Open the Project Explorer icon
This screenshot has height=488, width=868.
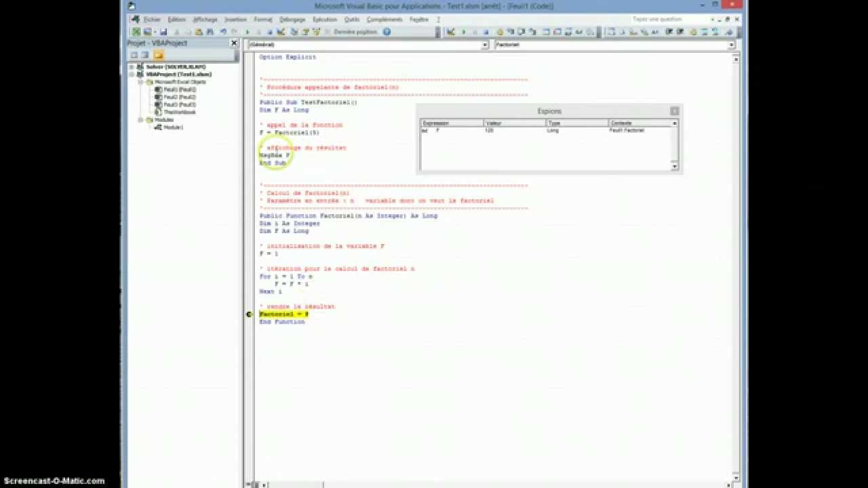click(294, 32)
